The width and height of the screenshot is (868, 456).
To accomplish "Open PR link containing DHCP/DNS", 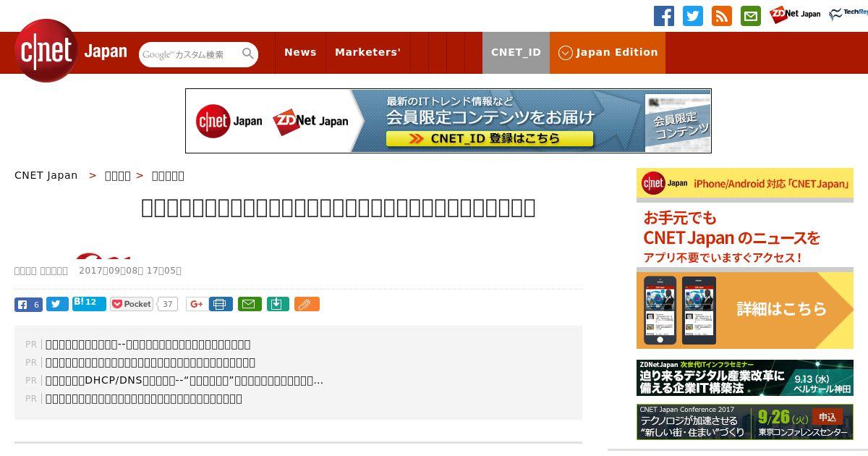I will click(184, 381).
